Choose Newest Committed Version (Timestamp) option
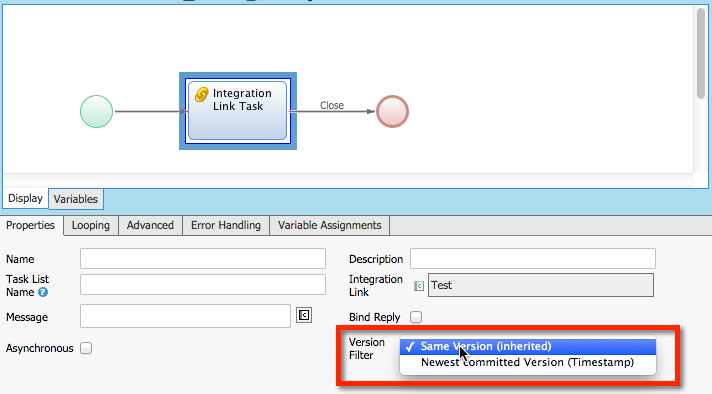This screenshot has height=394, width=712. click(x=528, y=362)
